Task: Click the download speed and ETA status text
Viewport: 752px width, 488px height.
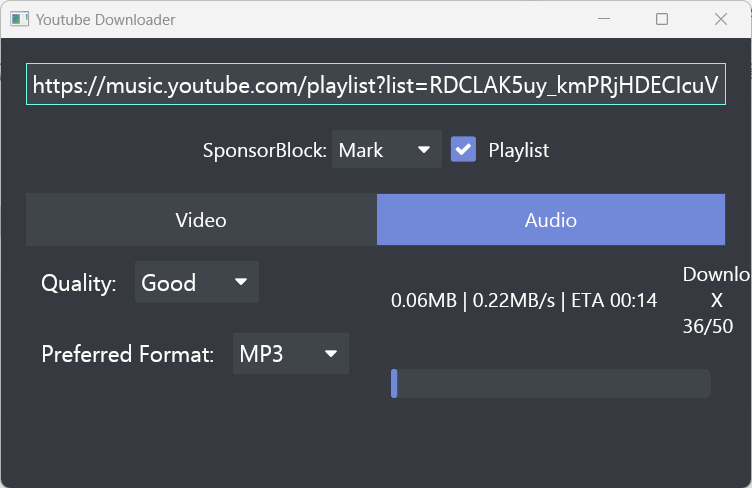Action: tap(523, 300)
